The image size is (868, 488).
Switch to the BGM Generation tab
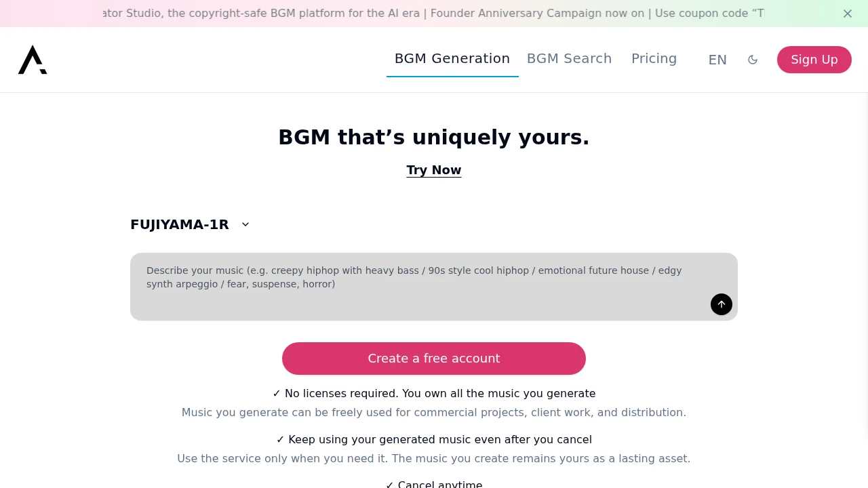[x=452, y=59]
